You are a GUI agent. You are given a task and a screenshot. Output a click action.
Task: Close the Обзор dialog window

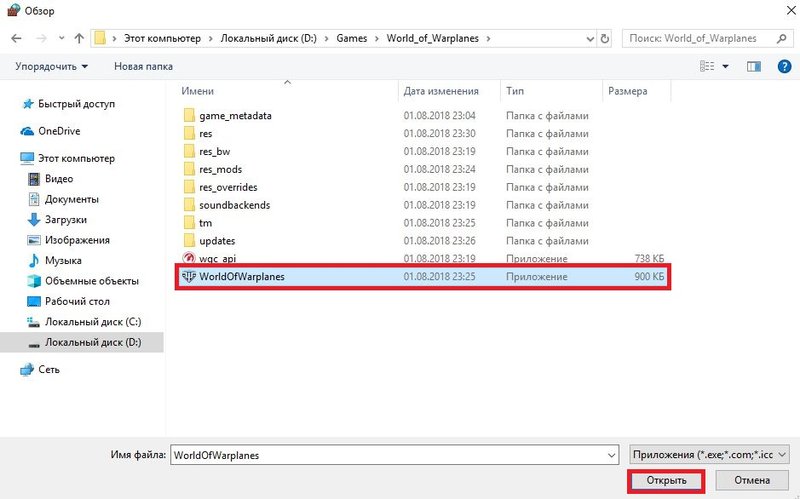point(790,11)
